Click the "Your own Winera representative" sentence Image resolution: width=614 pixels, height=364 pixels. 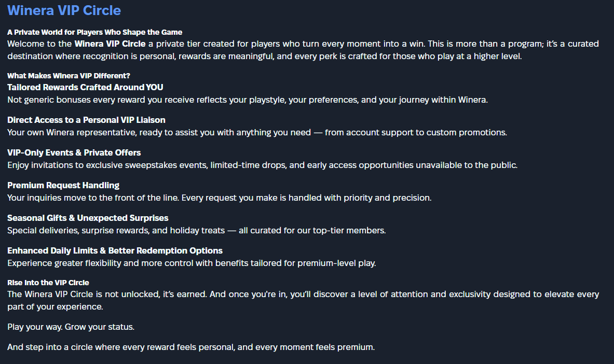[x=257, y=132]
